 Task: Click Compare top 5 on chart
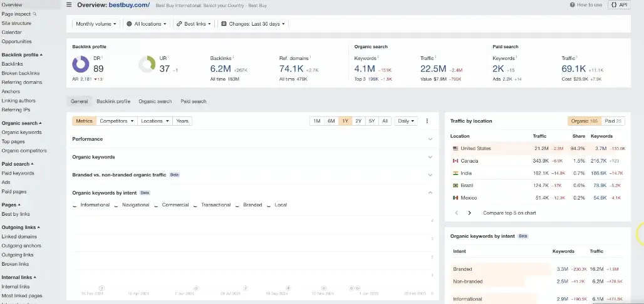point(509,213)
